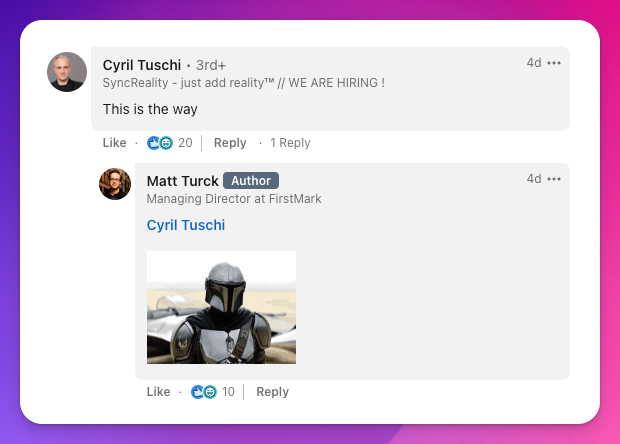The height and width of the screenshot is (444, 620).
Task: Click the 3rd+ connection degree label
Action: (x=211, y=66)
